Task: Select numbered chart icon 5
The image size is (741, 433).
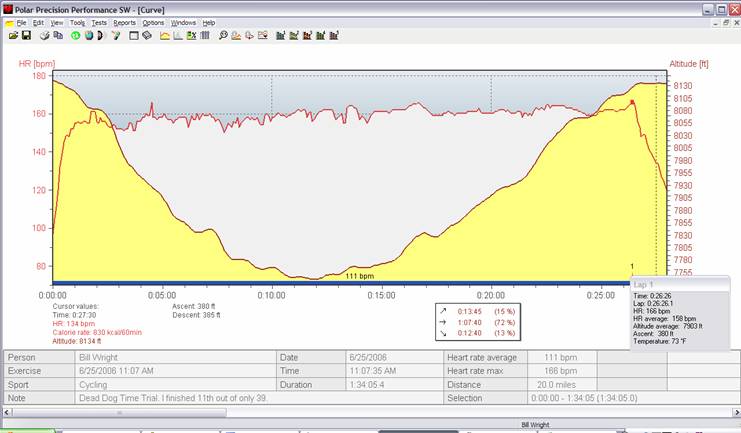Action: [x=334, y=35]
